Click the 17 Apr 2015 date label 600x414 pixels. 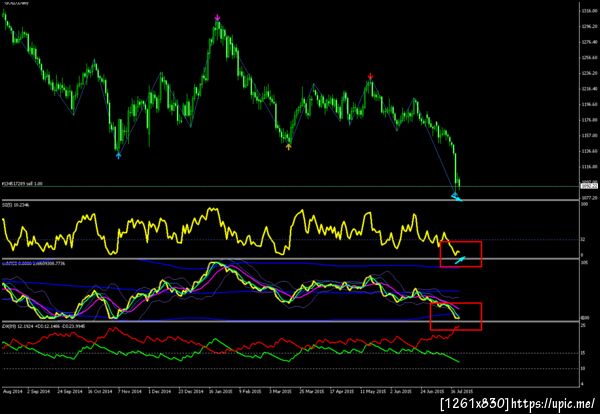[x=342, y=392]
